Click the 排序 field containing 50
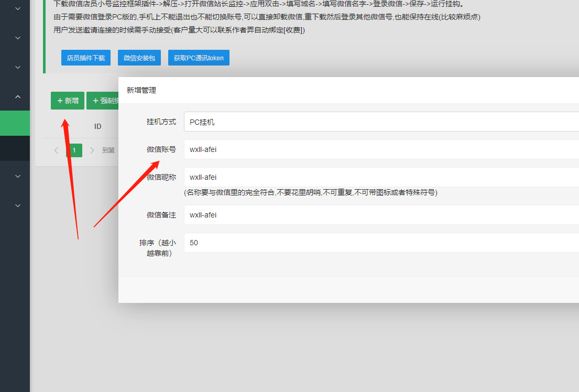 point(381,243)
